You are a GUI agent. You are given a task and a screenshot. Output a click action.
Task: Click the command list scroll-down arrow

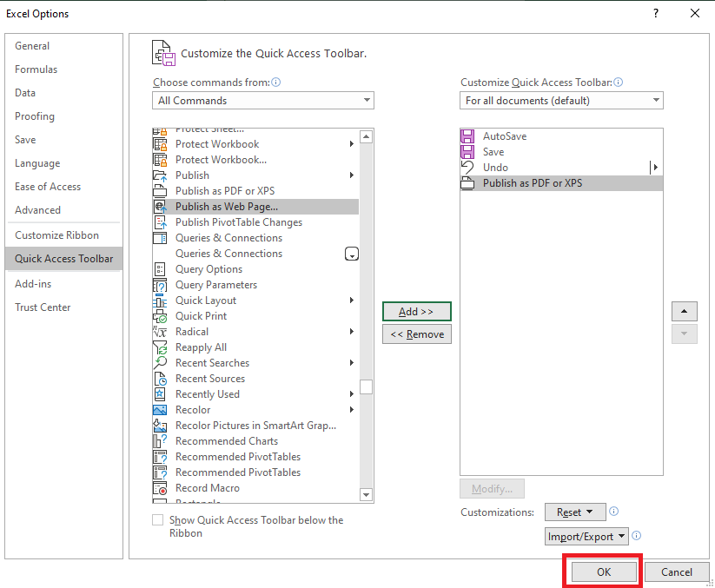[366, 494]
